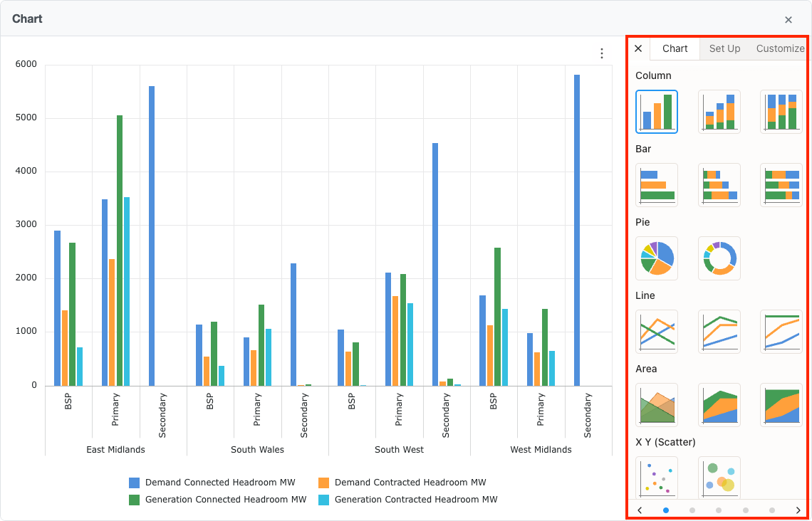The height and width of the screenshot is (521, 812).
Task: Choose the donut chart type
Action: pos(719,258)
